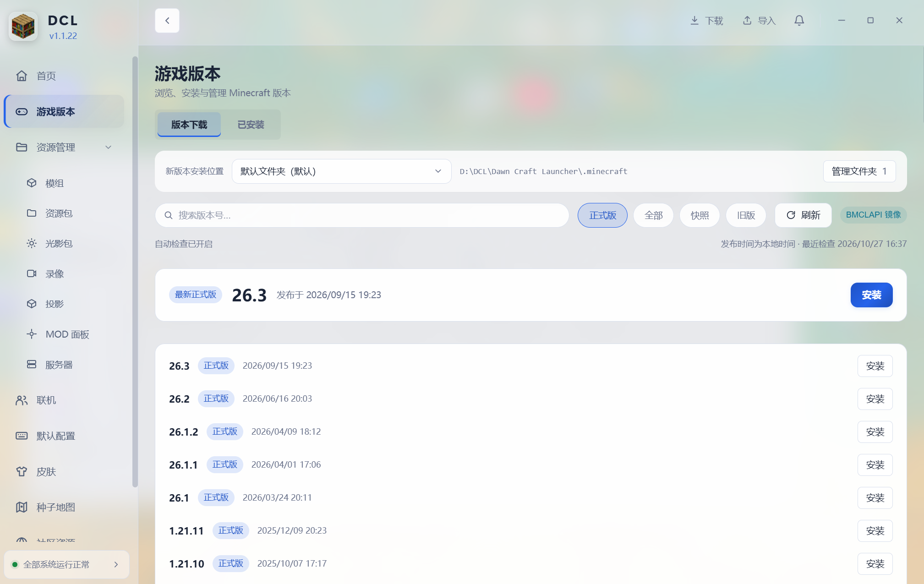Viewport: 924px width, 584px height.
Task: Select 游戏版本 in the sidebar
Action: click(x=64, y=112)
